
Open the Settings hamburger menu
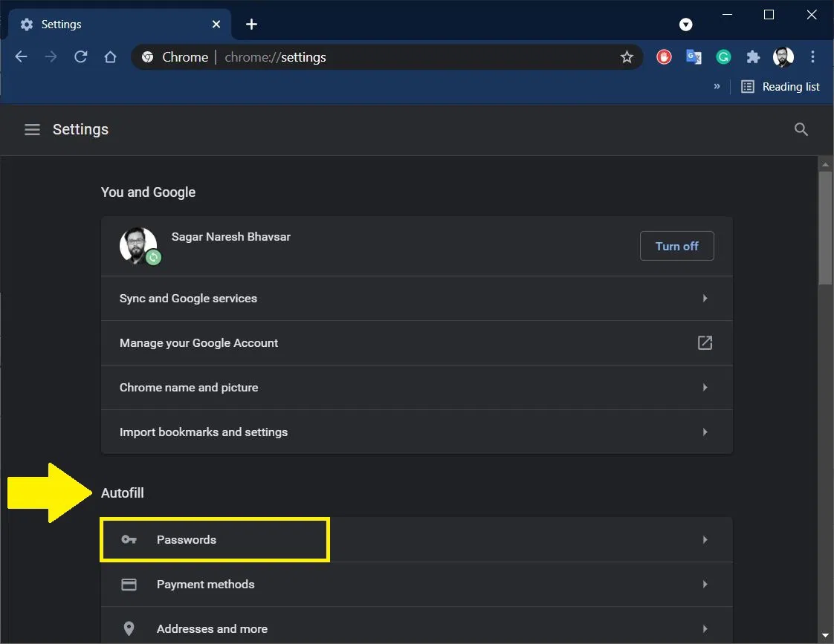[32, 129]
